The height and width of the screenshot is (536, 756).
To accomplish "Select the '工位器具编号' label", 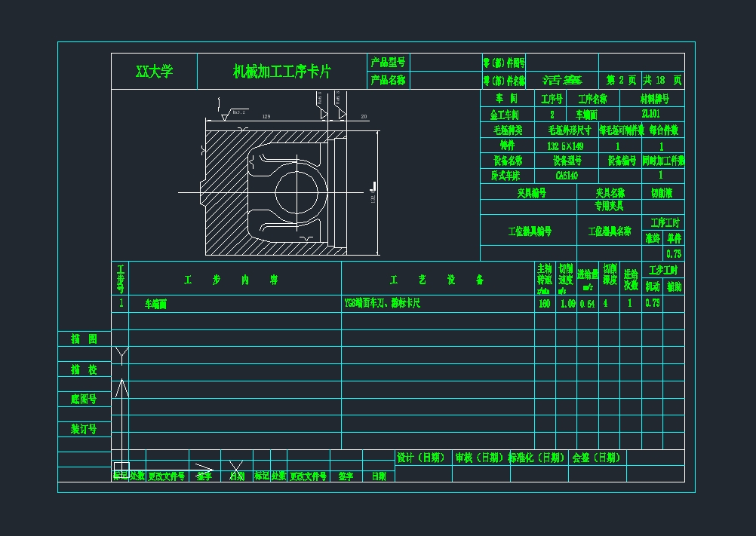I will pos(530,231).
